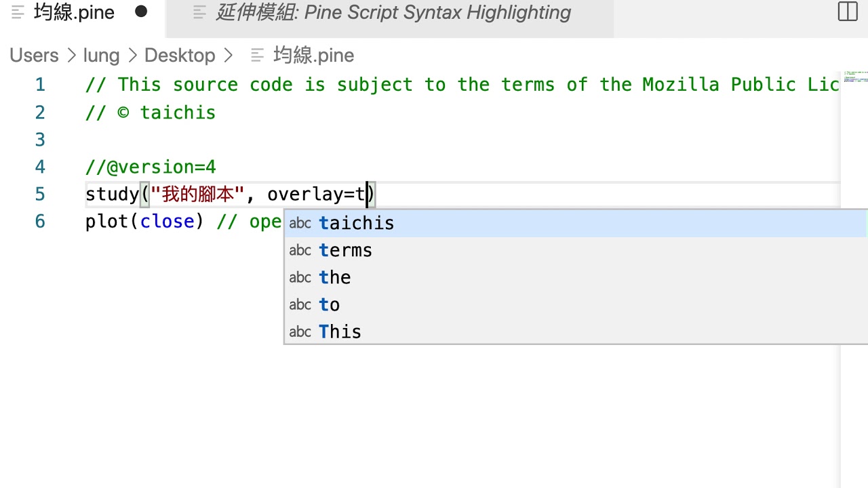Switch to the 均線.pine tab
The height and width of the screenshot is (488, 868).
74,12
